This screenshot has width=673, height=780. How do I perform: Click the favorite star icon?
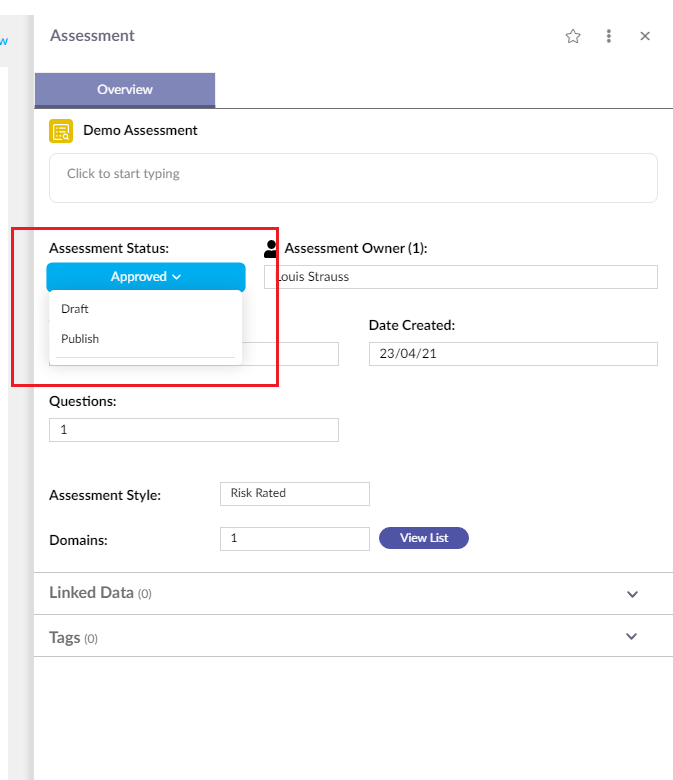coord(573,36)
